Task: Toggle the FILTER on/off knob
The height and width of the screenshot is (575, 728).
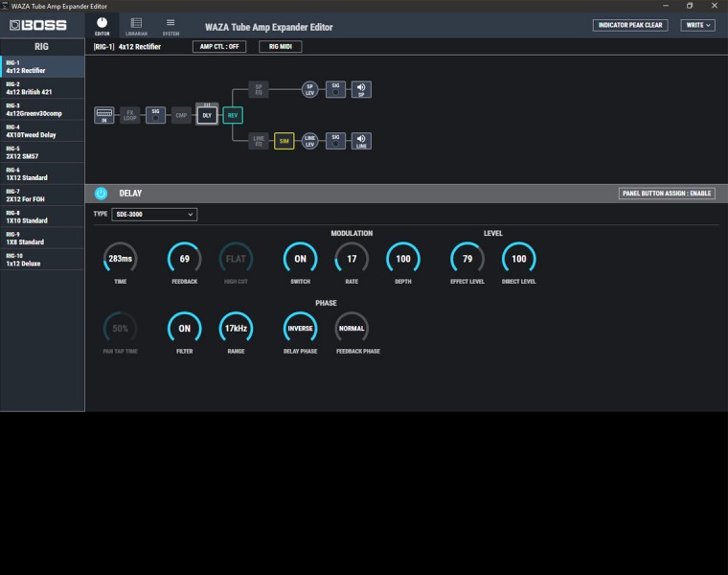Action: coord(184,329)
